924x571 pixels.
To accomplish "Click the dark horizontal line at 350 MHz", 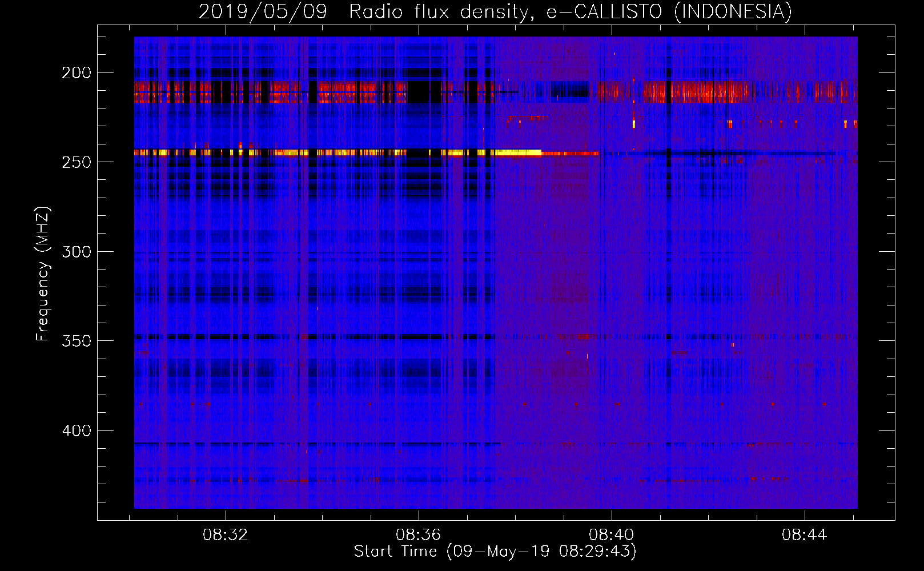I will (315, 337).
